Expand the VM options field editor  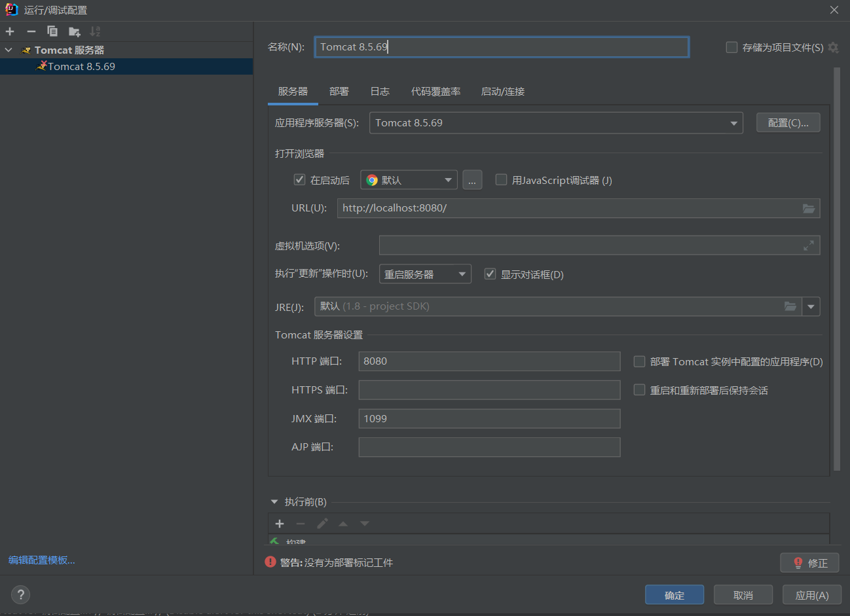(809, 245)
